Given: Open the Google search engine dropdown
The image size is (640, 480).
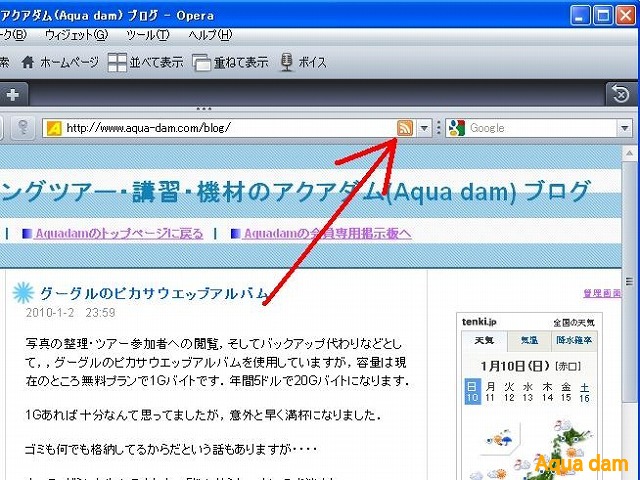Looking at the screenshot, I should 624,128.
